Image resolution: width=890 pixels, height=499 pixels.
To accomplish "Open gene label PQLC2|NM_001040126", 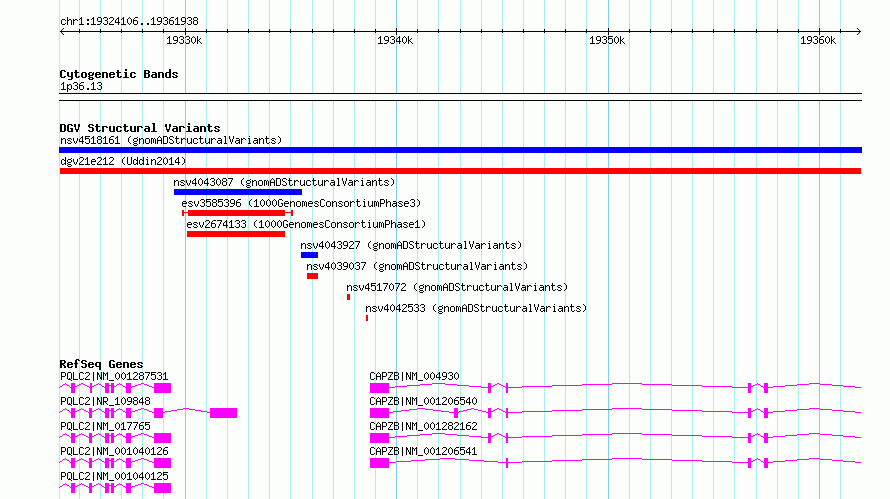I will coord(114,451).
